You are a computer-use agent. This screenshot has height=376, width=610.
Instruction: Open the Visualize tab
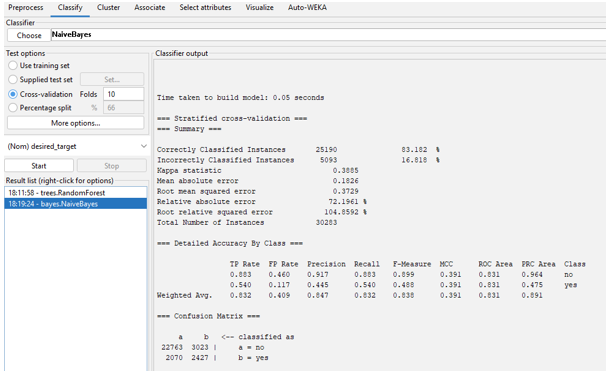259,7
